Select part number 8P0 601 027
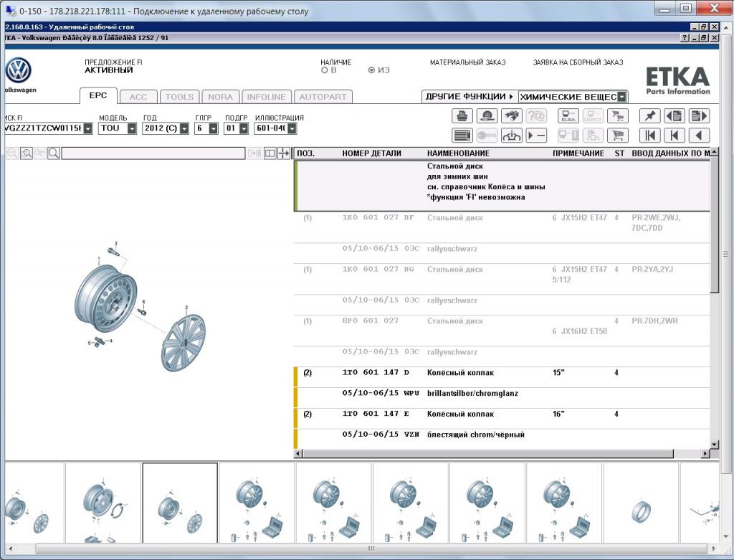 [x=371, y=321]
